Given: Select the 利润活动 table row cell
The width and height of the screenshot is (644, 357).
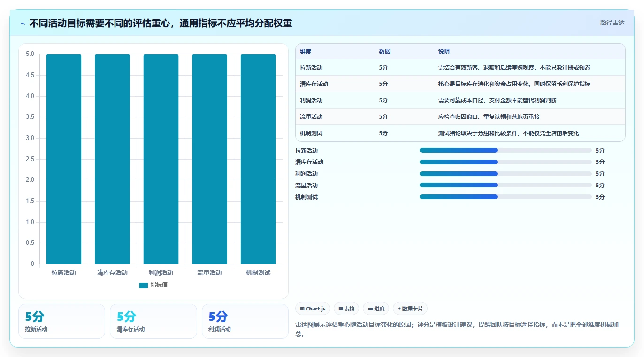Looking at the screenshot, I should (x=311, y=101).
